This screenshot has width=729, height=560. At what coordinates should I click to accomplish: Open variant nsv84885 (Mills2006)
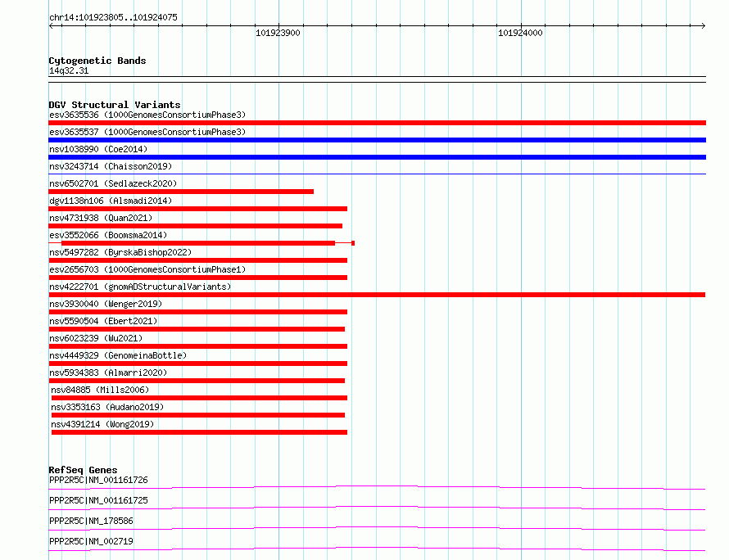pyautogui.click(x=100, y=390)
